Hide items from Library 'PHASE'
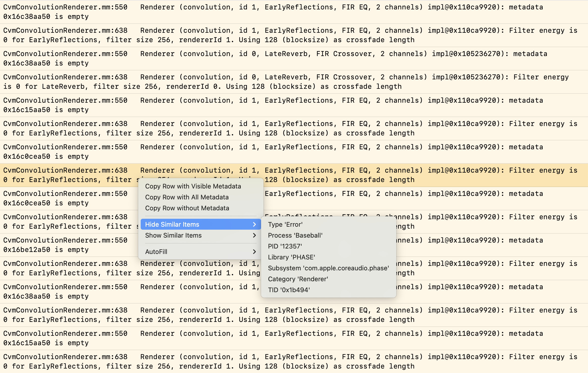Image resolution: width=588 pixels, height=373 pixels. [x=291, y=257]
